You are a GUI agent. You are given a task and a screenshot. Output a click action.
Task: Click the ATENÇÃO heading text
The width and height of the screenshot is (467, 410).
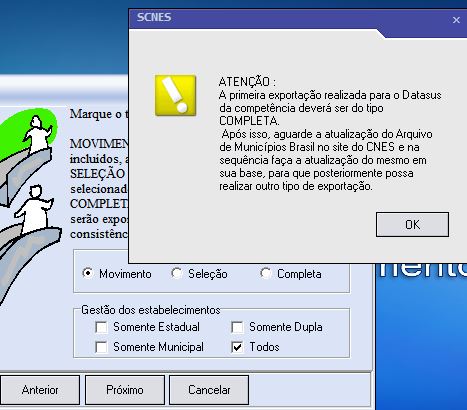[247, 82]
